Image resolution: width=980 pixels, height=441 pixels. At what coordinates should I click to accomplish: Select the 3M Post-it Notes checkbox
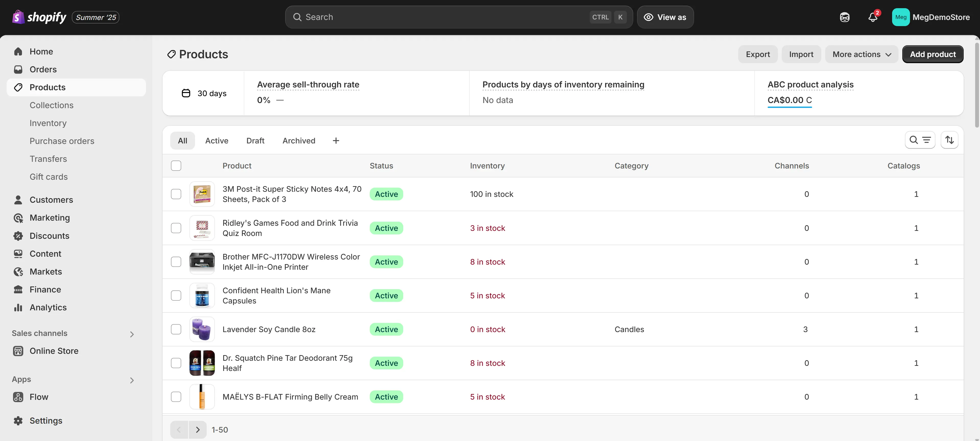(x=176, y=194)
